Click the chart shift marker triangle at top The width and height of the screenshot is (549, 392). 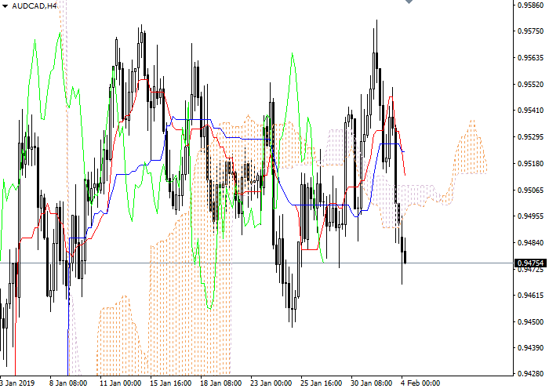point(409,2)
